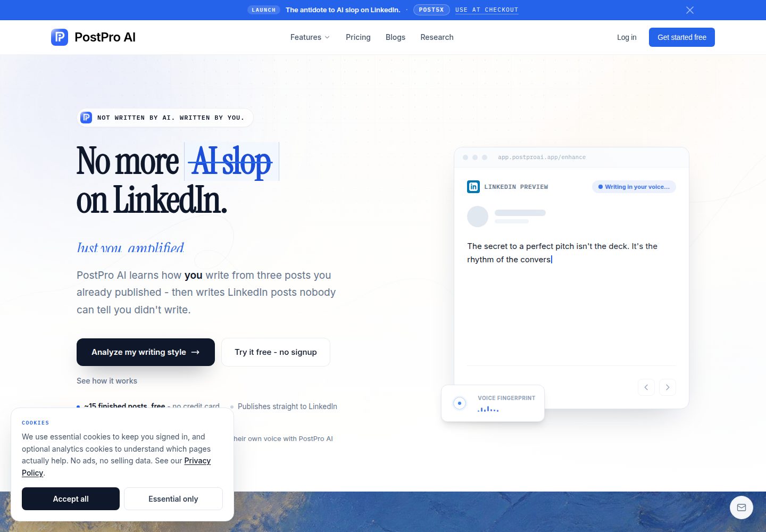This screenshot has width=766, height=532.
Task: Click the gray avatar placeholder in preview
Action: pyautogui.click(x=478, y=217)
